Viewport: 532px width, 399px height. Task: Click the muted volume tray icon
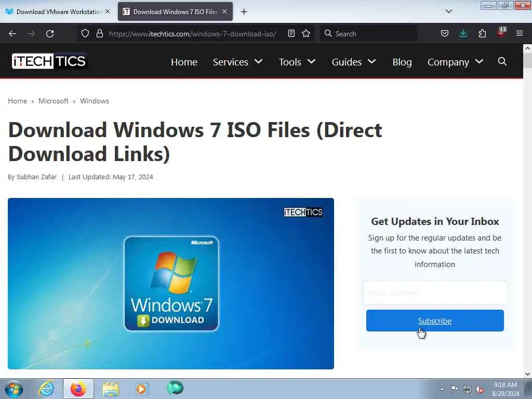tap(480, 390)
